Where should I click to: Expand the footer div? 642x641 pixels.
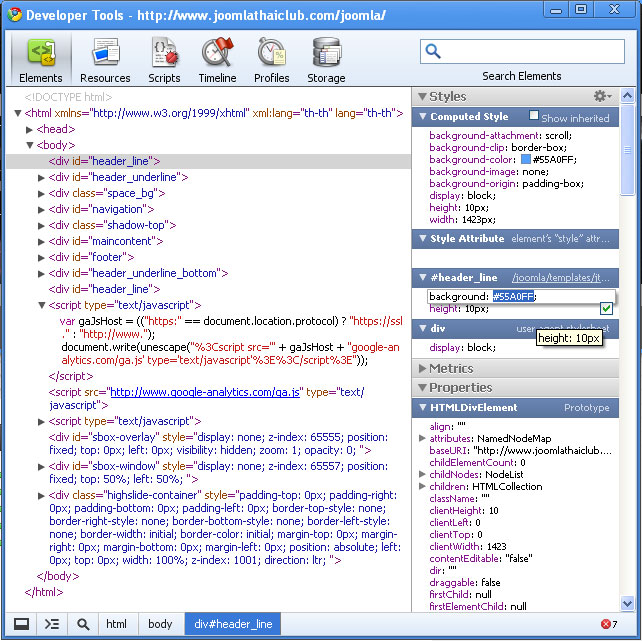coord(41,257)
